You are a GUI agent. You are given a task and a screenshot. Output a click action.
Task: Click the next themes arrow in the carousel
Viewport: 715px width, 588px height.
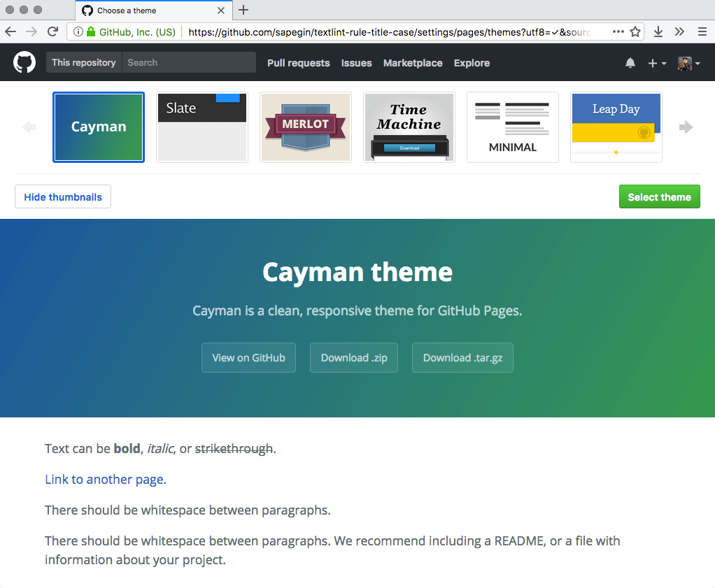(x=686, y=127)
